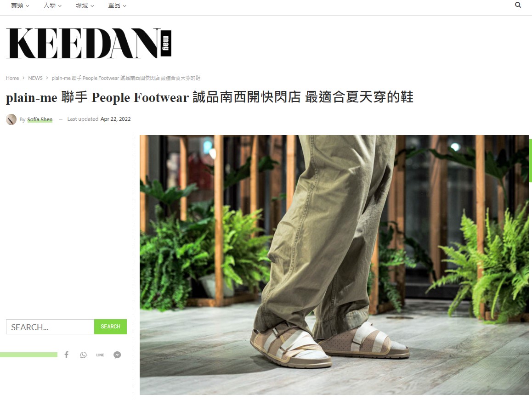The image size is (532, 400).
Task: Share article via Messenger icon
Action: [x=117, y=355]
